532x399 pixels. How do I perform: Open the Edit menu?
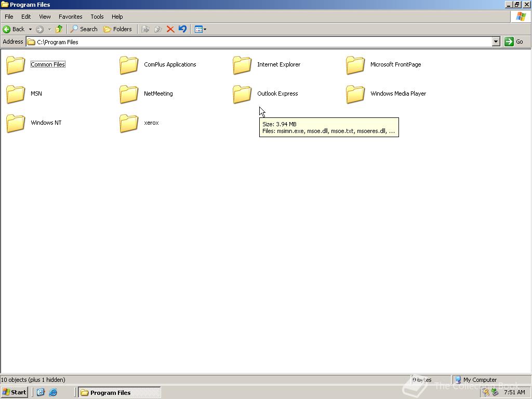pos(26,17)
